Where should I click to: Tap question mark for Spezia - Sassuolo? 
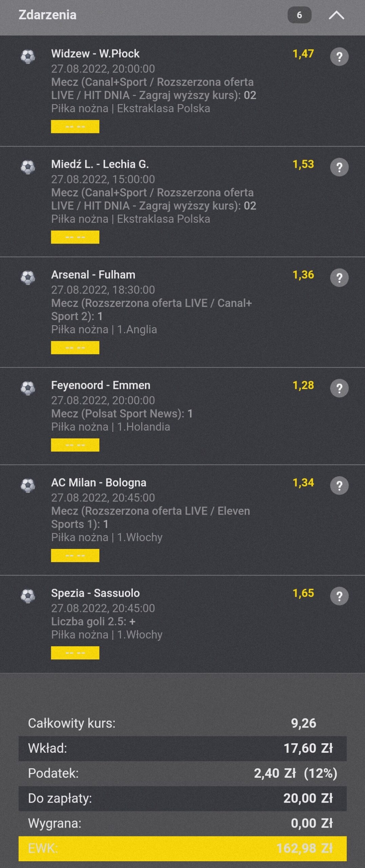pyautogui.click(x=339, y=596)
